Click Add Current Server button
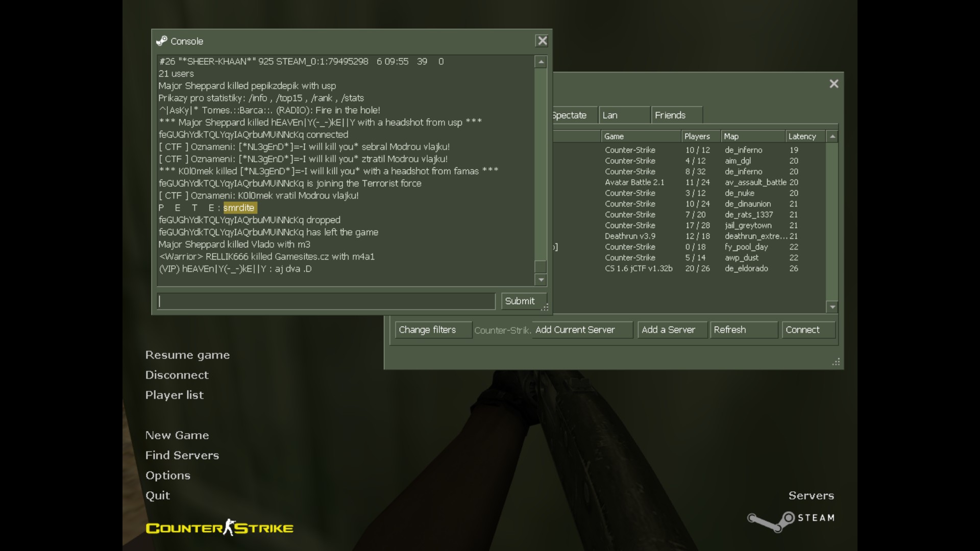This screenshot has height=551, width=980. click(x=582, y=330)
